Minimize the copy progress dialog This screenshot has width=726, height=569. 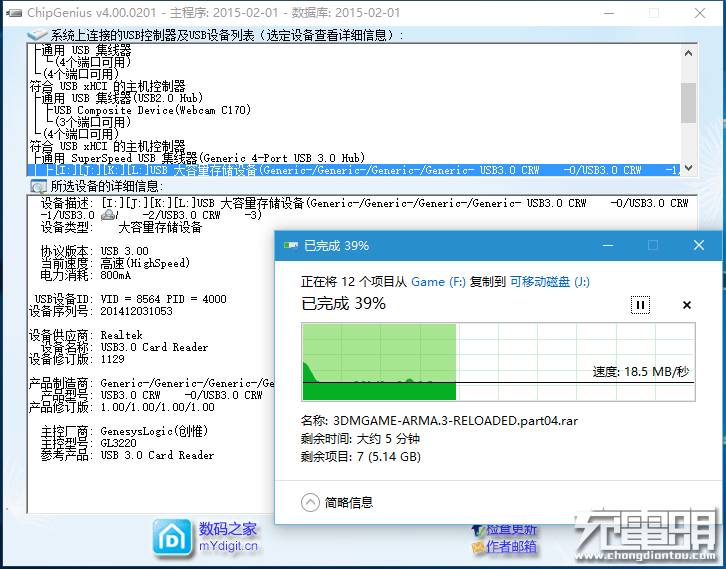coord(608,245)
